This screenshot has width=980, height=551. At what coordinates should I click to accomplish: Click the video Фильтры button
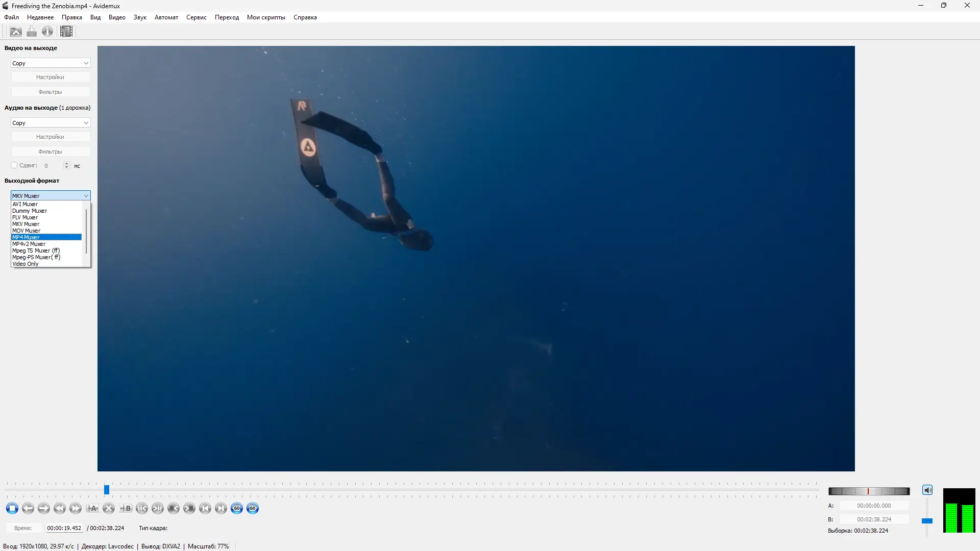pos(51,92)
